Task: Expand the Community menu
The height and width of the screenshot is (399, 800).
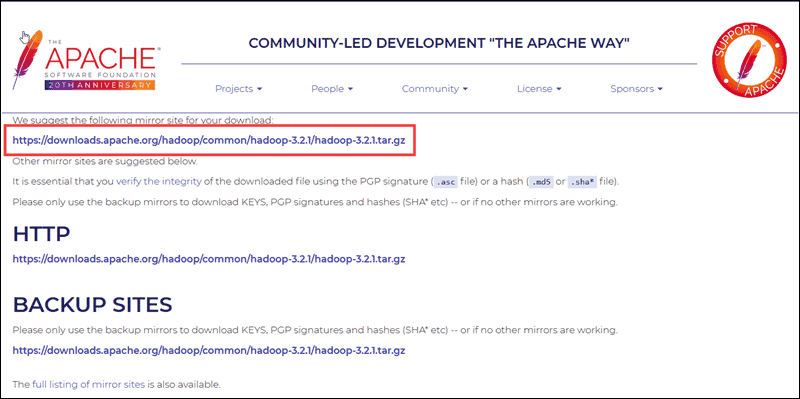Action: click(435, 89)
